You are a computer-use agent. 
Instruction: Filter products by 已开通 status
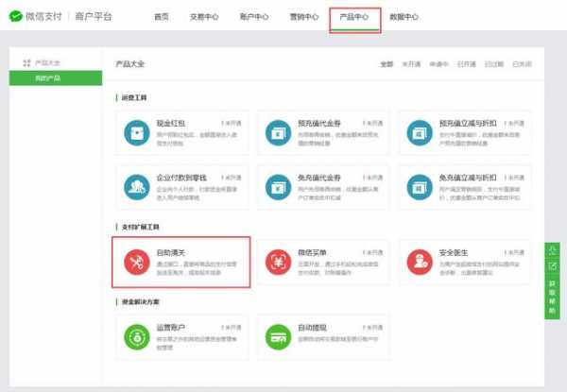click(x=467, y=64)
